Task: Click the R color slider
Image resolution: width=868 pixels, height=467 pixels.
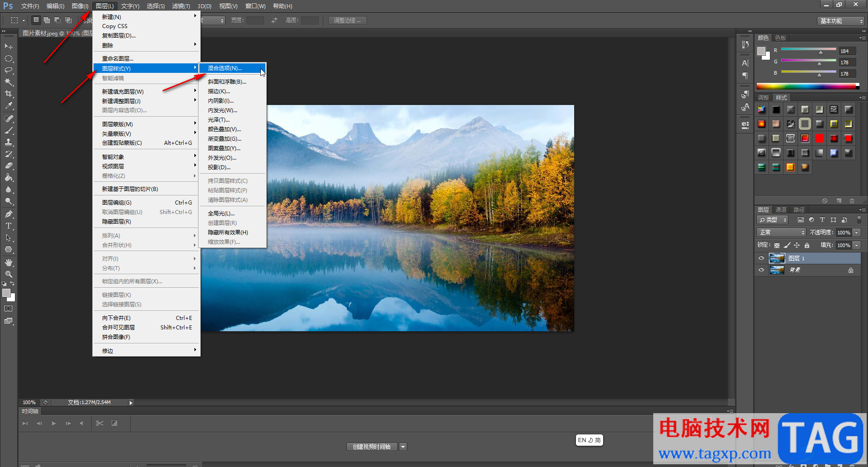Action: point(808,49)
